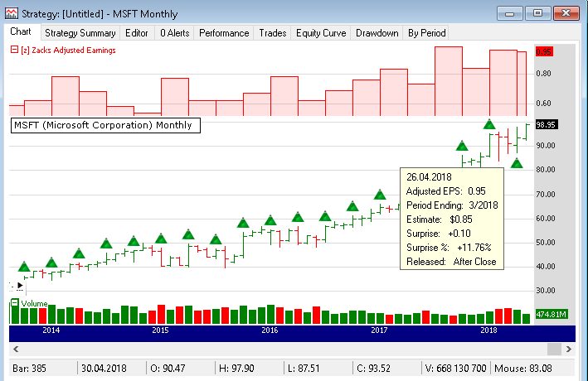Image resolution: width=588 pixels, height=381 pixels.
Task: Click the 2018 date axis label
Action: coord(488,330)
